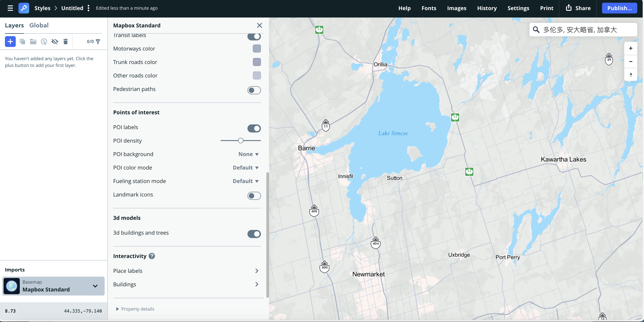644x322 pixels.
Task: Open the layer filter funnel icon
Action: click(x=98, y=42)
